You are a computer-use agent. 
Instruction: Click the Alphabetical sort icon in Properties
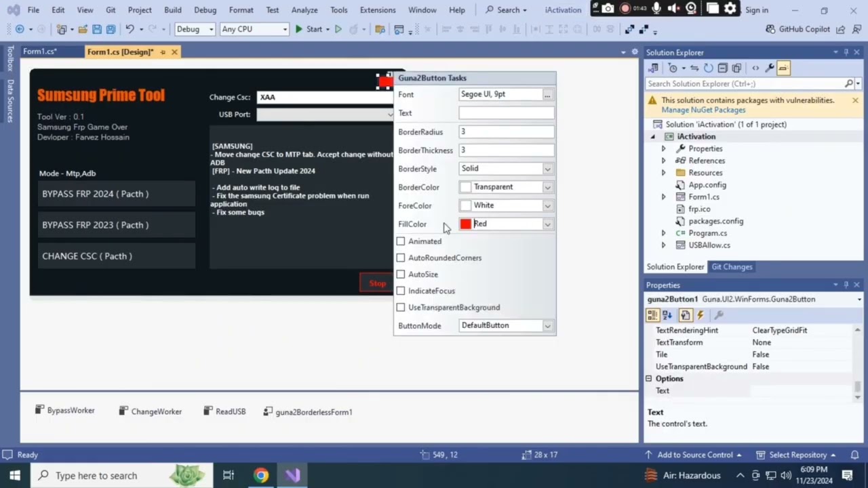pyautogui.click(x=668, y=315)
